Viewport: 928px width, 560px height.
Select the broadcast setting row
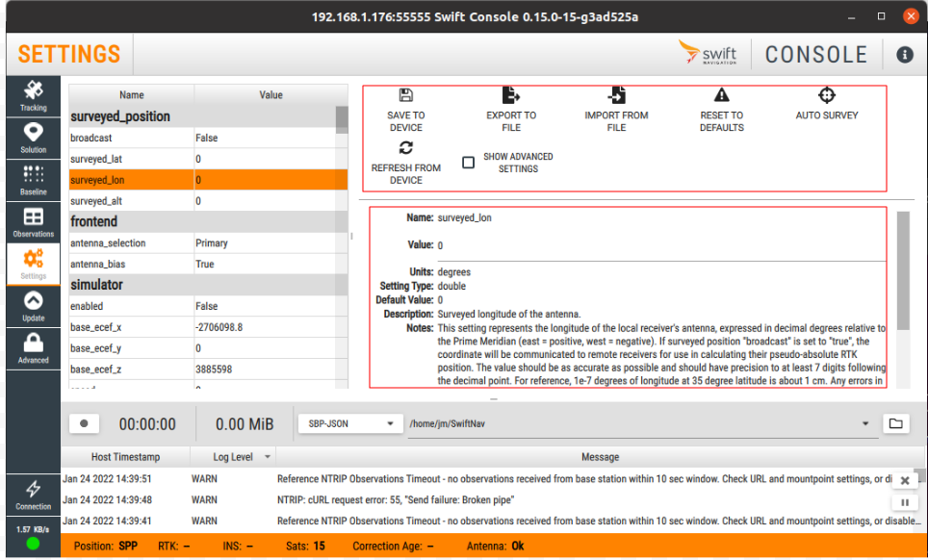202,138
